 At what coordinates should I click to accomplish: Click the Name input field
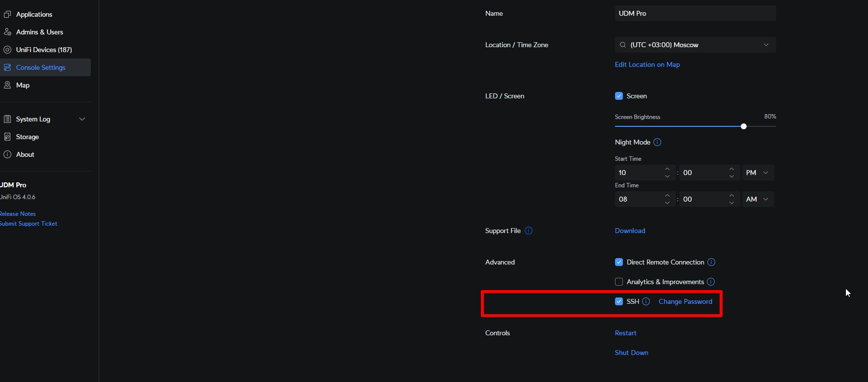coord(695,13)
